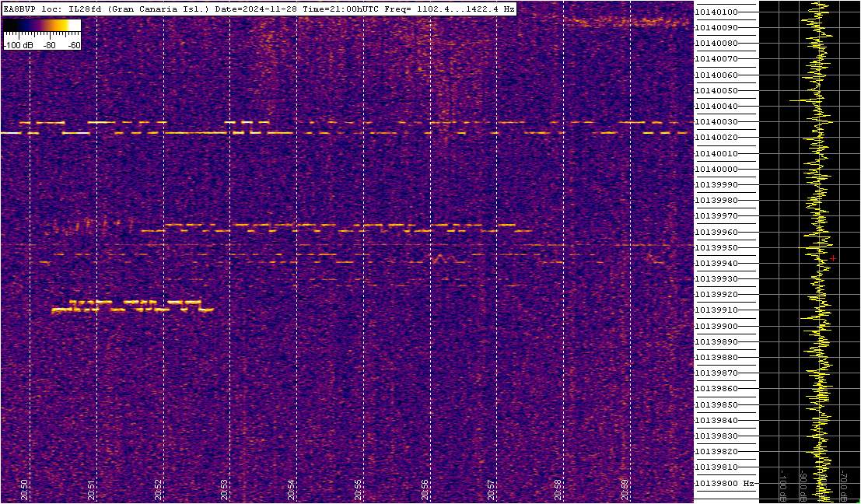This screenshot has height=504, width=861.
Task: Click the 10139820 frequency label
Action: [x=716, y=452]
